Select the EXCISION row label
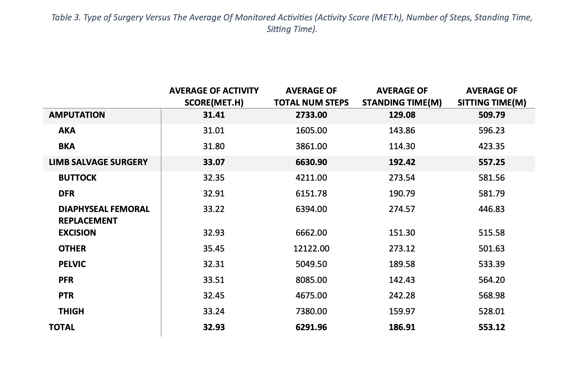588x372 pixels. tap(77, 233)
